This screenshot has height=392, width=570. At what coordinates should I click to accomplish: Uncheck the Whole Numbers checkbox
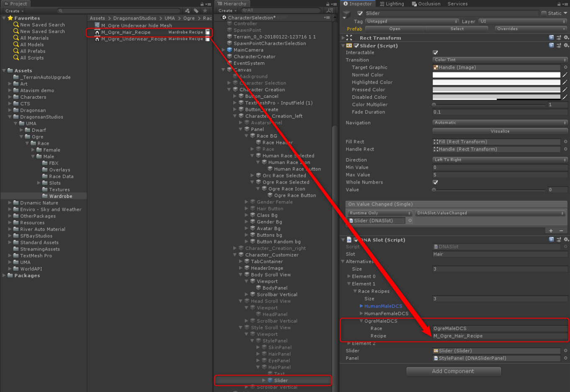(435, 182)
